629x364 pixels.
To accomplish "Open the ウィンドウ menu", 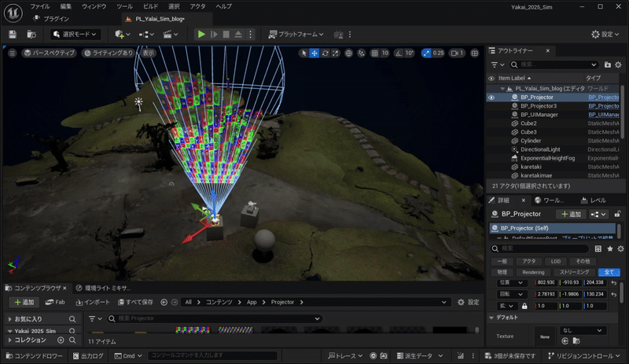I will 94,6.
